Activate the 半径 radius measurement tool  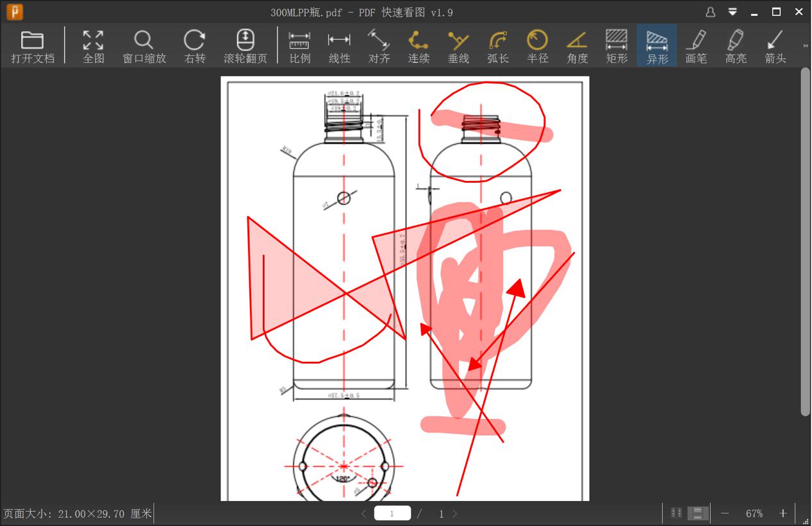coord(537,45)
